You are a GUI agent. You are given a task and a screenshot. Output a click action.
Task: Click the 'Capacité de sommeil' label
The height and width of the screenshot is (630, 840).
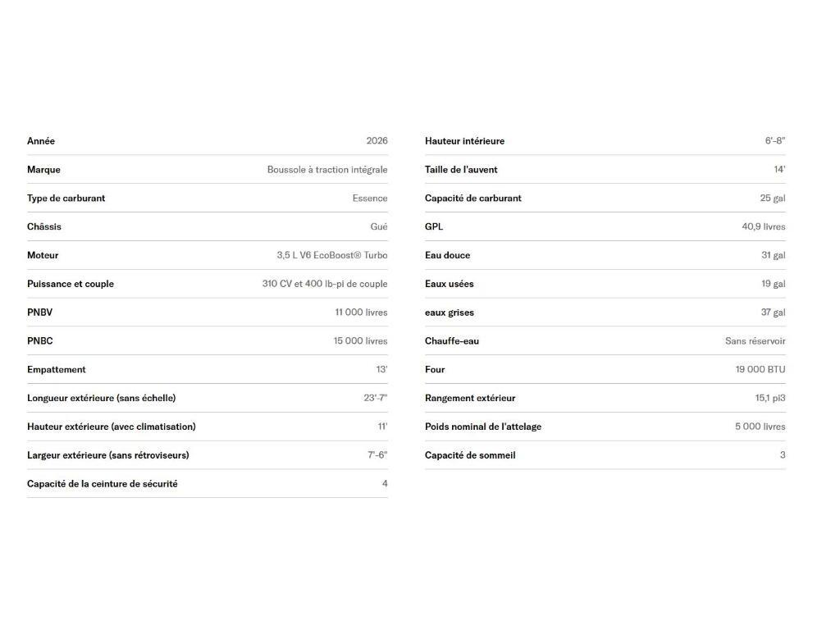[x=470, y=455]
